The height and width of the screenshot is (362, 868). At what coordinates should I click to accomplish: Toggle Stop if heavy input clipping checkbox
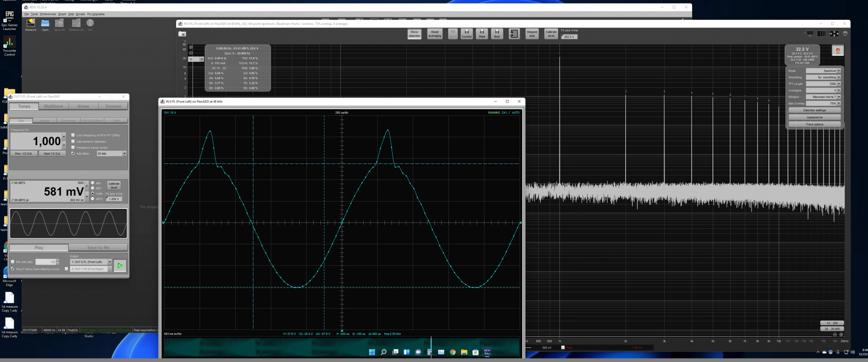click(x=12, y=268)
